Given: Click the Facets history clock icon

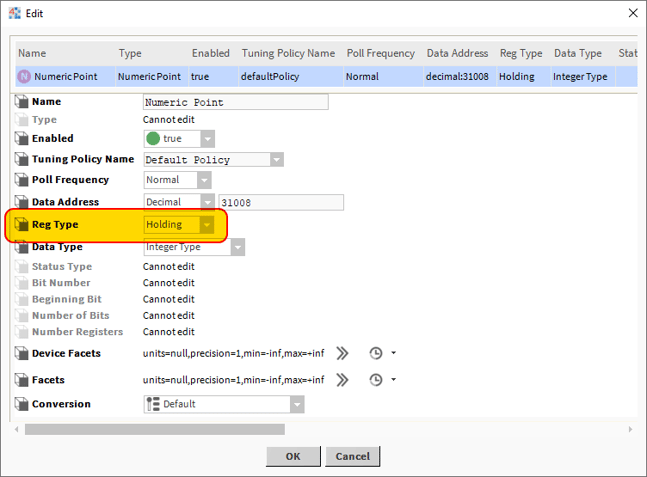Looking at the screenshot, I should pos(375,380).
